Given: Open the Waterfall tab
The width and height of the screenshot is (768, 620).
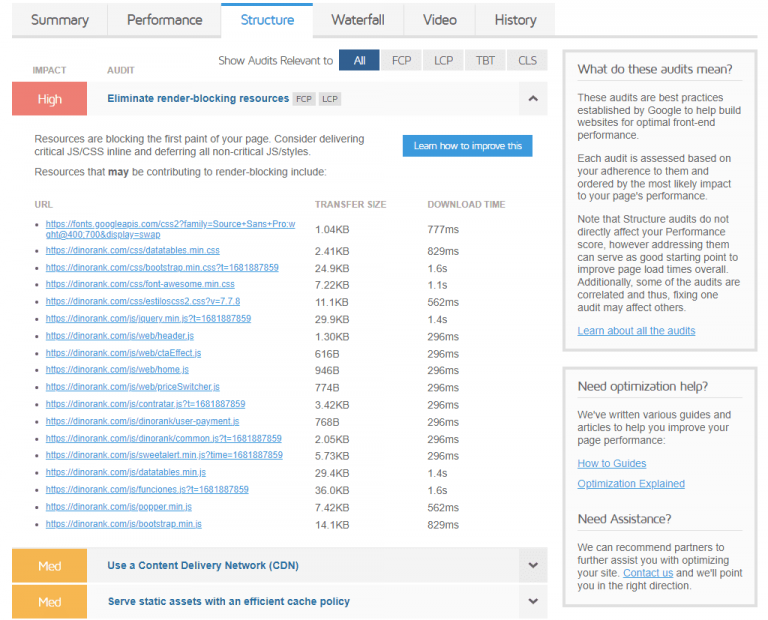Looking at the screenshot, I should point(358,20).
